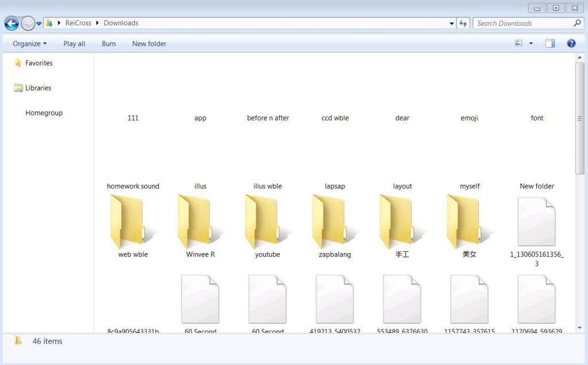
Task: Go to ReiCross in the breadcrumb path
Action: coord(78,23)
